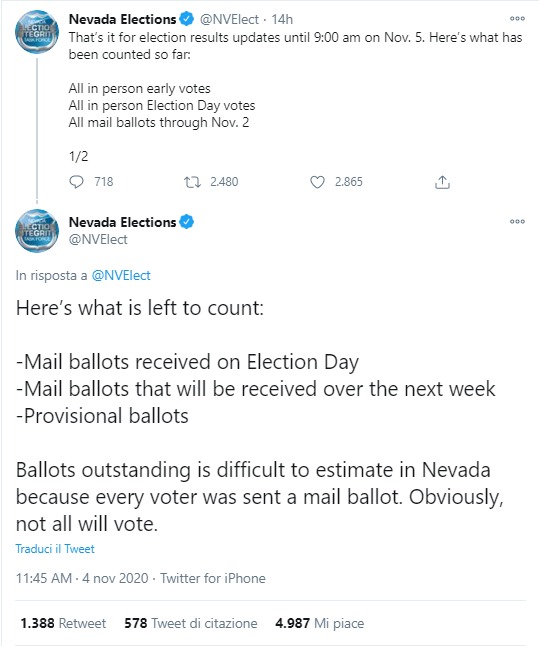Open the more options menu on the reply tweet
This screenshot has width=539, height=646.
[517, 221]
